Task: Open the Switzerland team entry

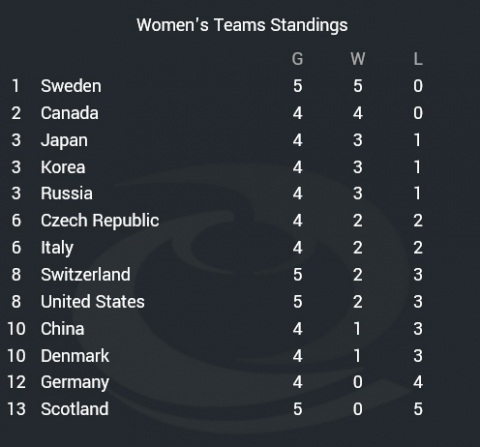Action: (x=85, y=275)
